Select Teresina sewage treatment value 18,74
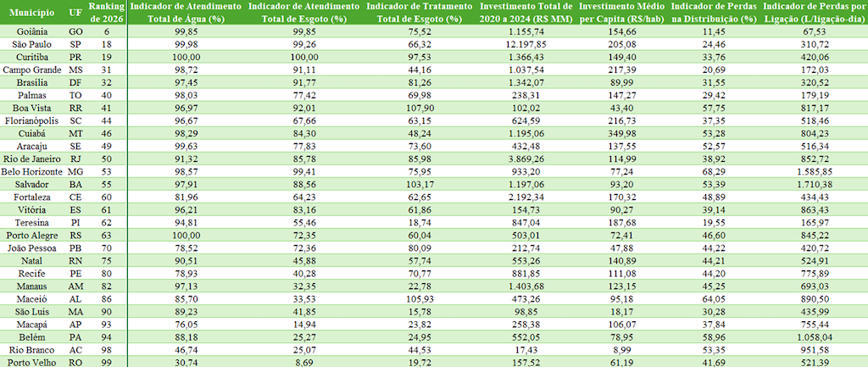The height and width of the screenshot is (367, 868). 420,223
